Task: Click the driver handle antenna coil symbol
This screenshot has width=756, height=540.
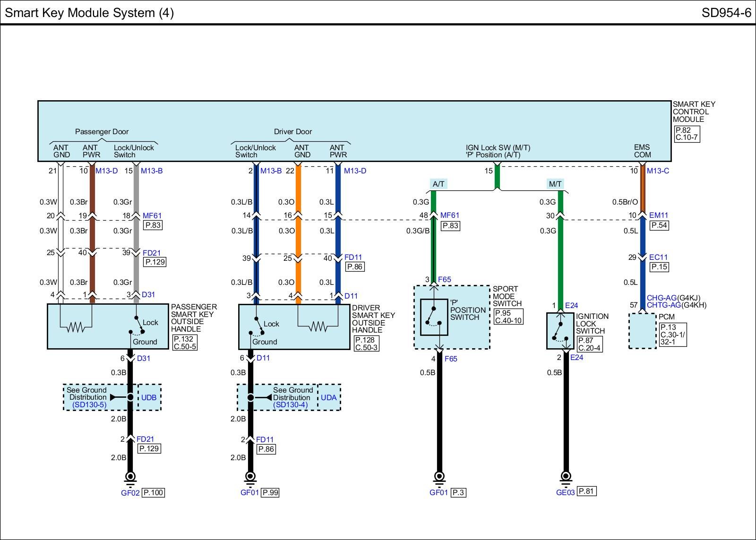Action: 318,326
